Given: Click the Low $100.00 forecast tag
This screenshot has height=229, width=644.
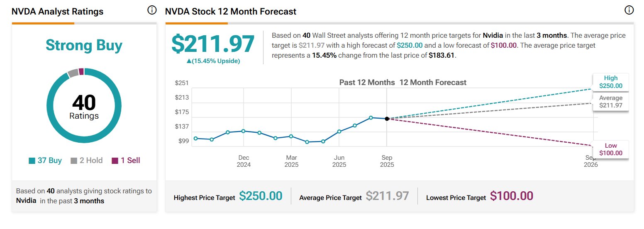Looking at the screenshot, I should click(610, 149).
